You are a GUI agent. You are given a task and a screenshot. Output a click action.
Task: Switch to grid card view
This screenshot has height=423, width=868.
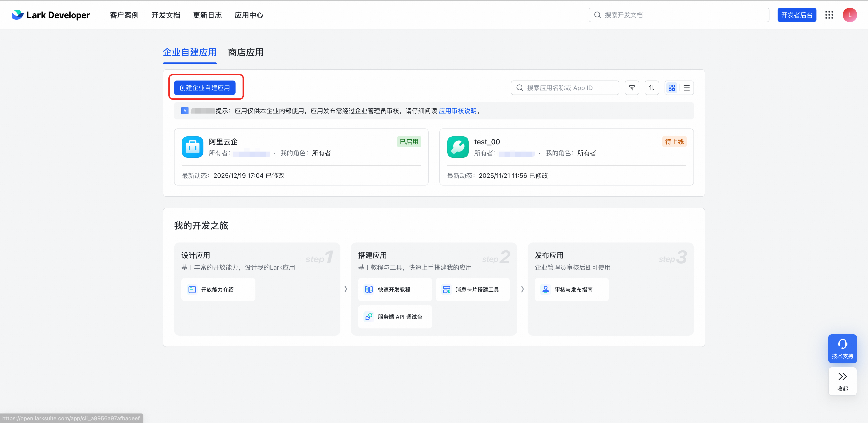point(672,88)
